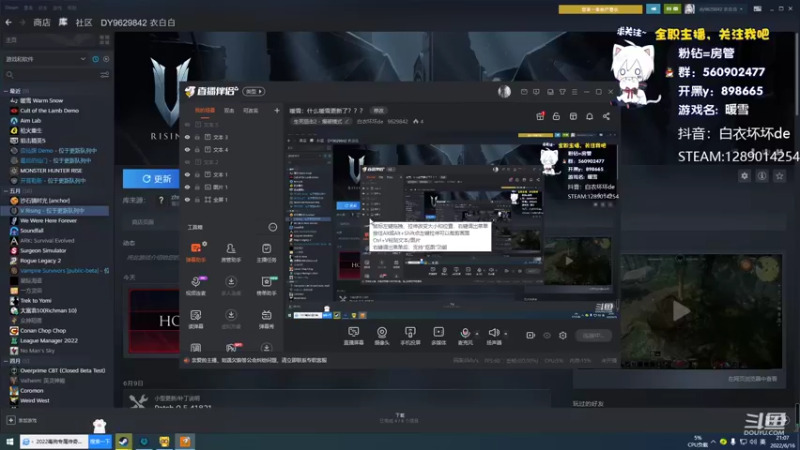
Task: Click the 麦克风 microphone icon
Action: [465, 333]
